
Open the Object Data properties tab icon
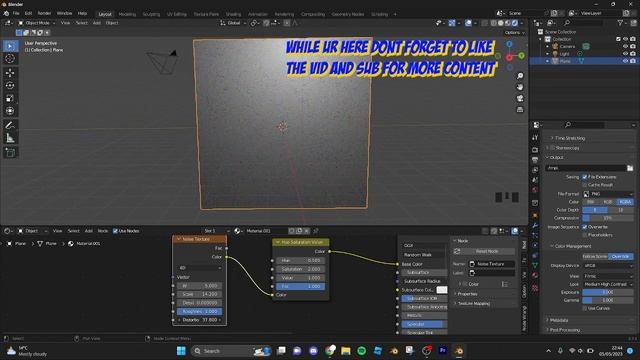coord(535,266)
